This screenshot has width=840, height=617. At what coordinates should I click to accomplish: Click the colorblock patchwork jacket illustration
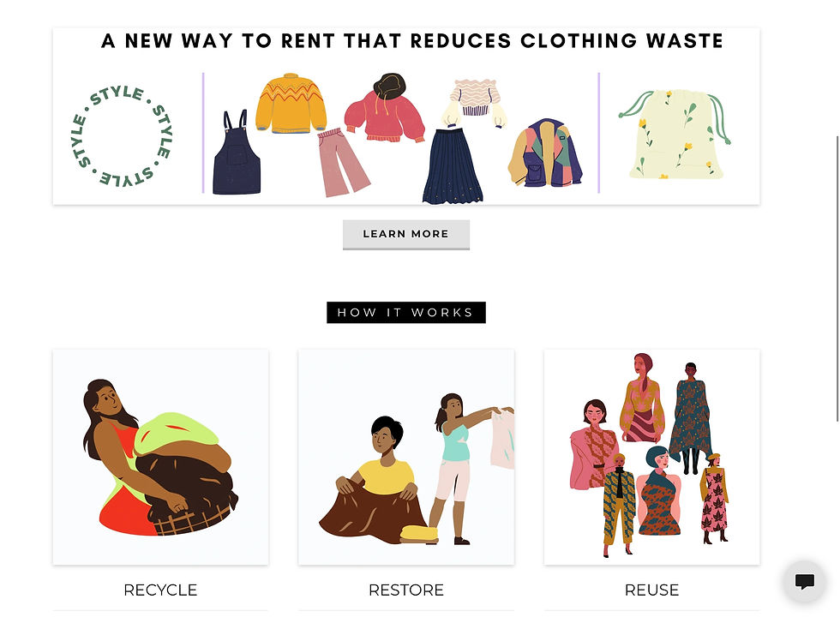tap(545, 153)
